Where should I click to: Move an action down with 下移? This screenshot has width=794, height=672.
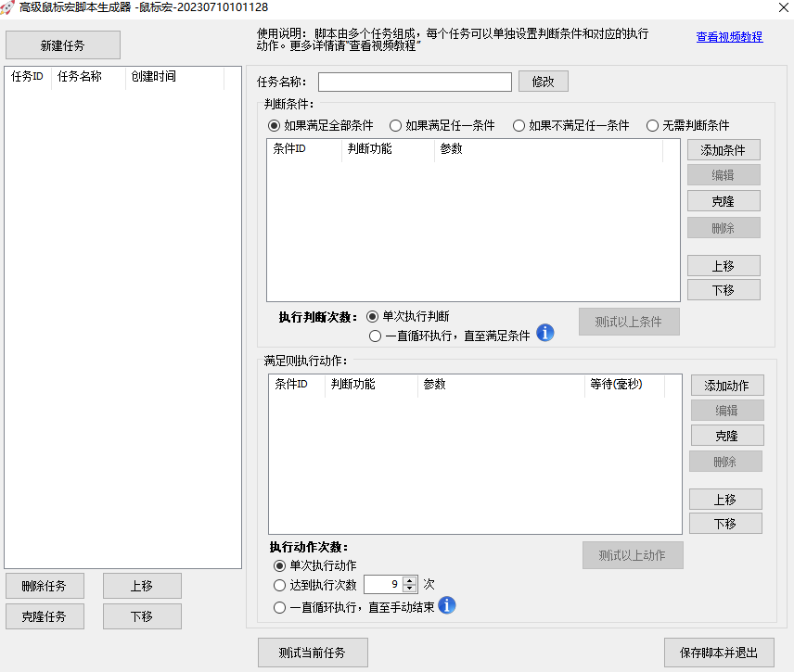click(x=725, y=523)
